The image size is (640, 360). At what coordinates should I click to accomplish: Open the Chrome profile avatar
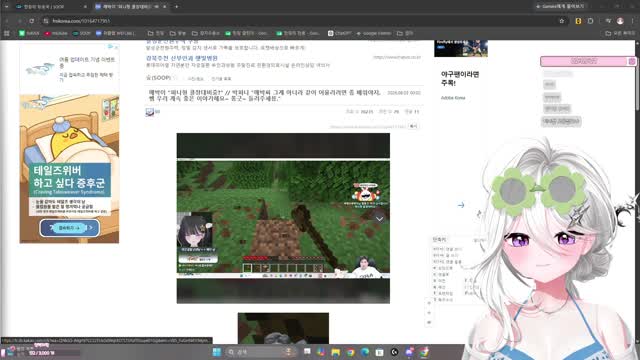(x=620, y=21)
